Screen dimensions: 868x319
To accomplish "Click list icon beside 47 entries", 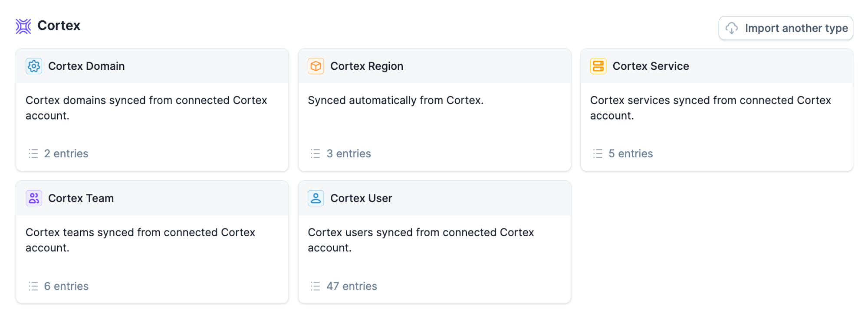I will click(x=316, y=286).
